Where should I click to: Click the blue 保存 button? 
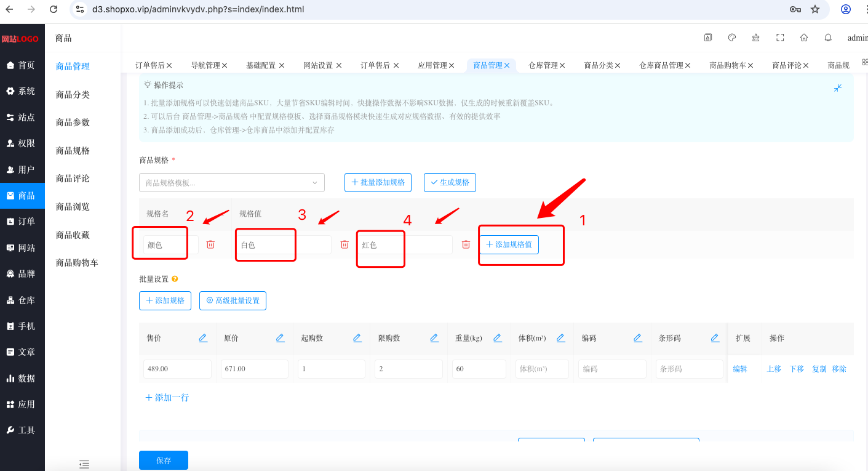point(164,461)
